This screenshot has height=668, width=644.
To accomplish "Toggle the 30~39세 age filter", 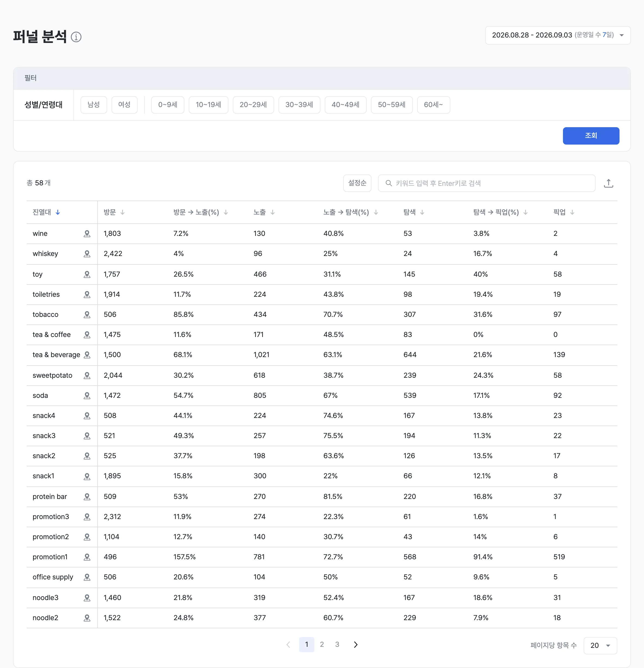I will click(x=299, y=105).
